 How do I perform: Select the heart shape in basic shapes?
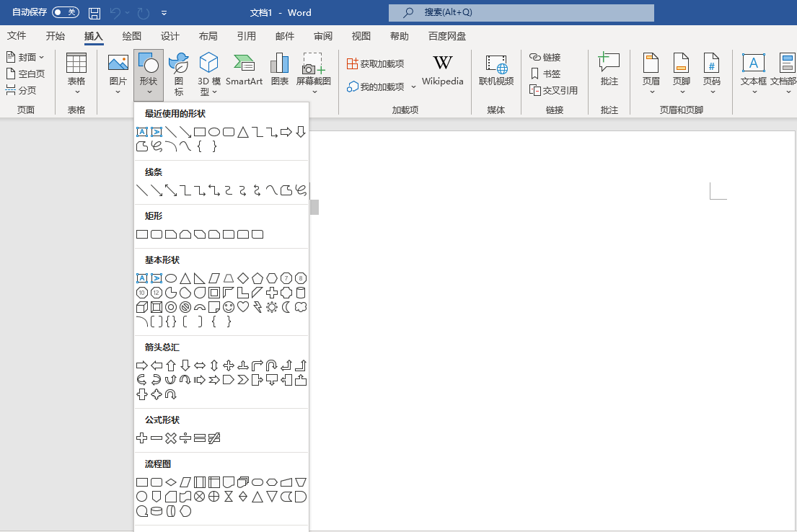pyautogui.click(x=243, y=307)
